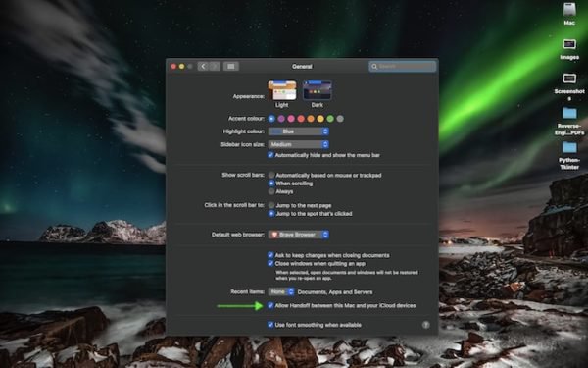
Task: Open the Sidebar icon size dropdown
Action: pyautogui.click(x=299, y=144)
